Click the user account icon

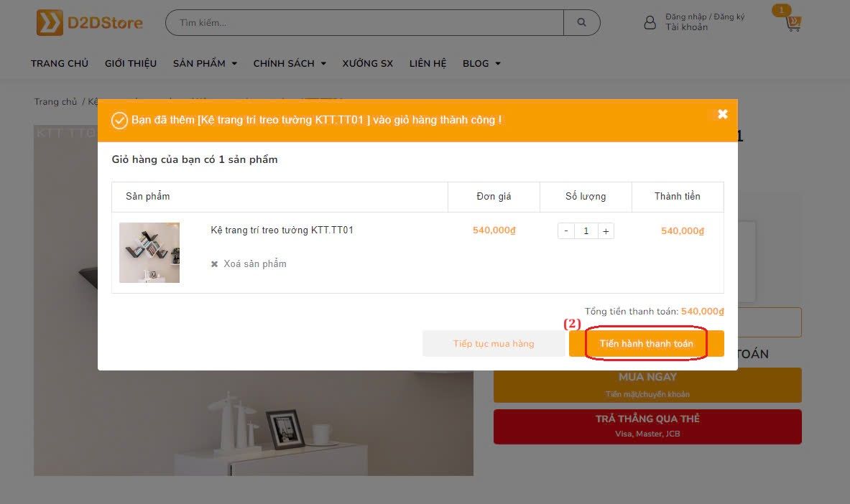650,22
